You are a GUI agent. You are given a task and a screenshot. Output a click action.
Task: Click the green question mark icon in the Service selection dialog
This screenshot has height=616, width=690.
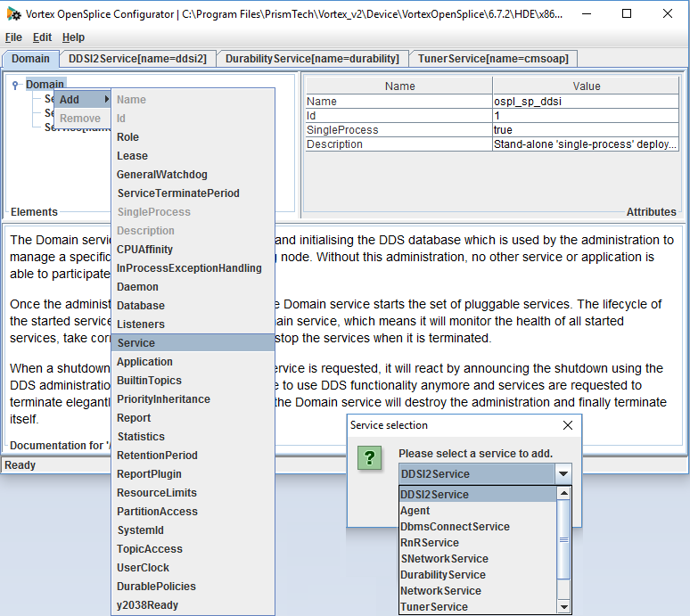click(370, 457)
